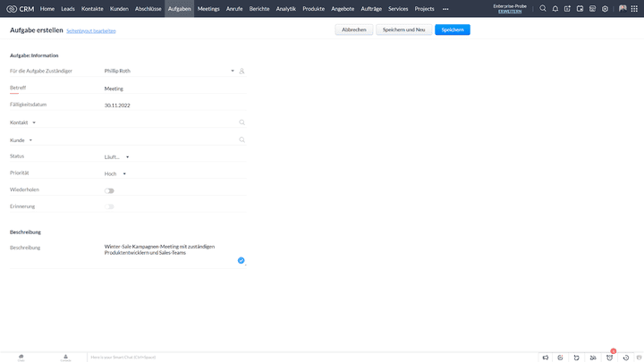Open the Leads module
Screen dimensions: 644x362
click(x=68, y=9)
